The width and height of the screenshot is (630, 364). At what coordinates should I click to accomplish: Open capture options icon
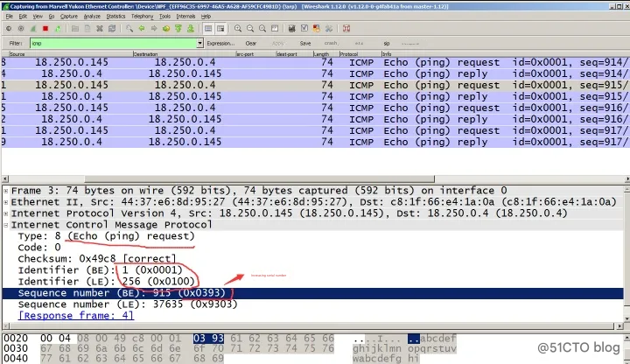tap(21, 29)
